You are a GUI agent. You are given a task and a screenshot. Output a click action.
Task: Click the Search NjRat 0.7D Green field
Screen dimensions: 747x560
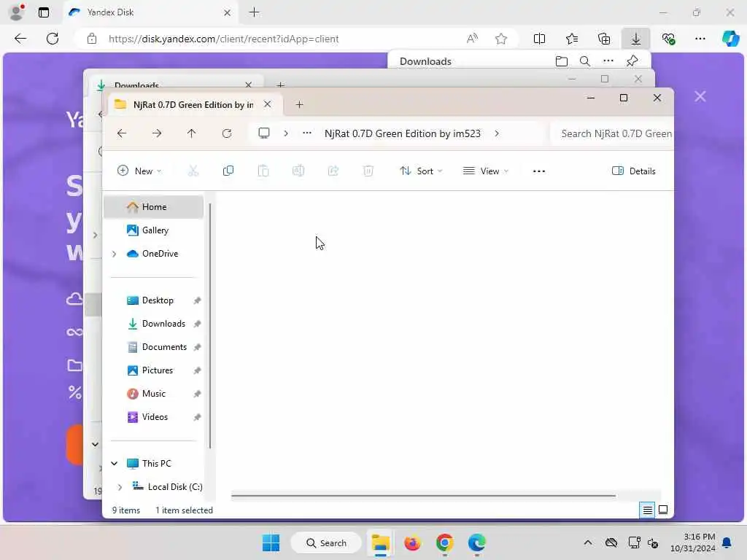coord(612,133)
